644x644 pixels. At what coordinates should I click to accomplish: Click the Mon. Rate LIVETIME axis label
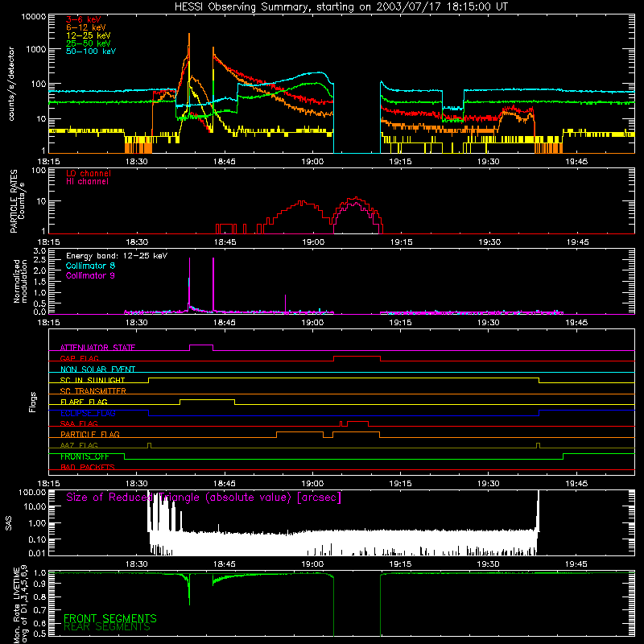[21, 605]
